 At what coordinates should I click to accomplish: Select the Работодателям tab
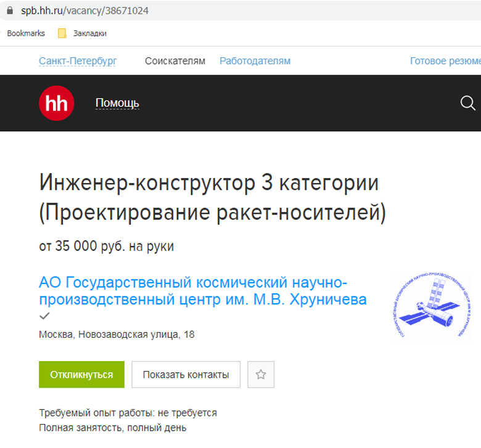[x=255, y=61]
